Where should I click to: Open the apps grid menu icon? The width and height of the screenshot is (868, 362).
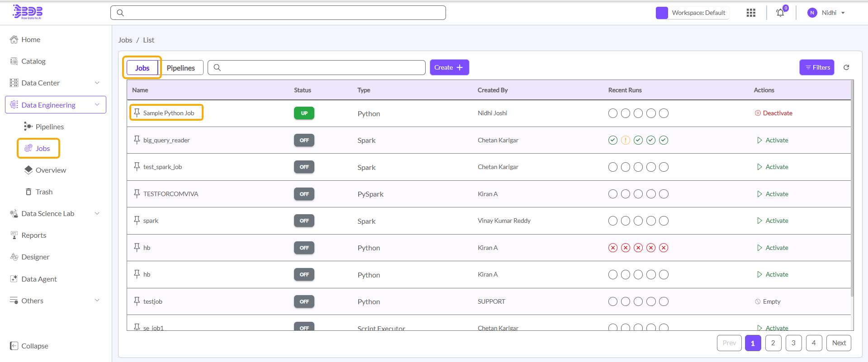(751, 13)
